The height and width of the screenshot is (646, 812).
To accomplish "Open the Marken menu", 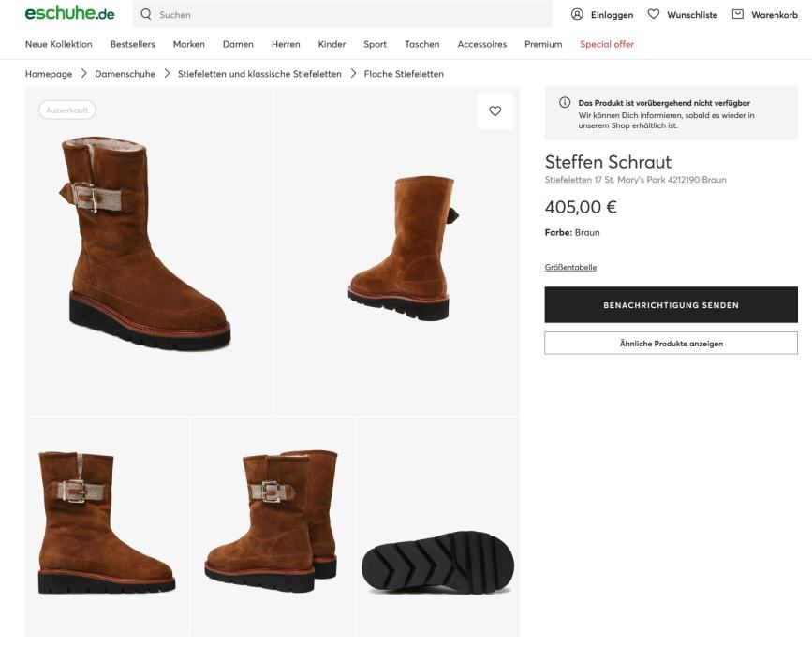I will 189,44.
